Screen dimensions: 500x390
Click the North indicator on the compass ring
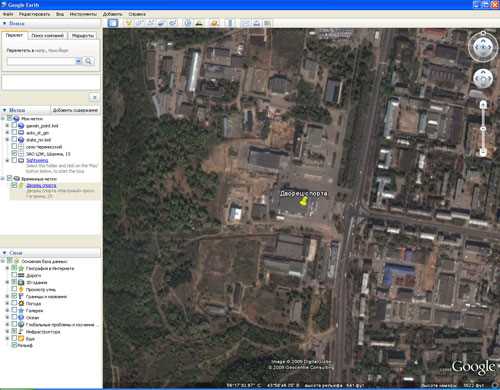pos(483,33)
